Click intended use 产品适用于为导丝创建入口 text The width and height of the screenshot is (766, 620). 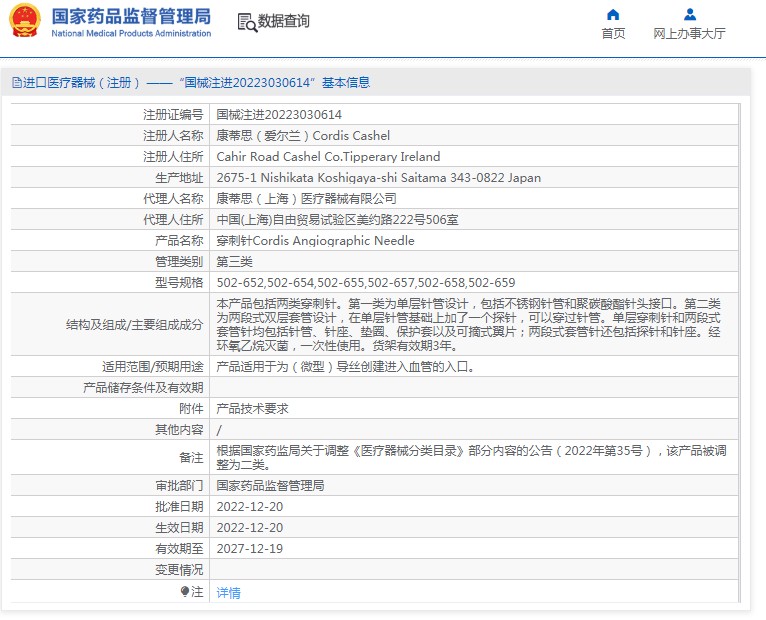tap(345, 367)
